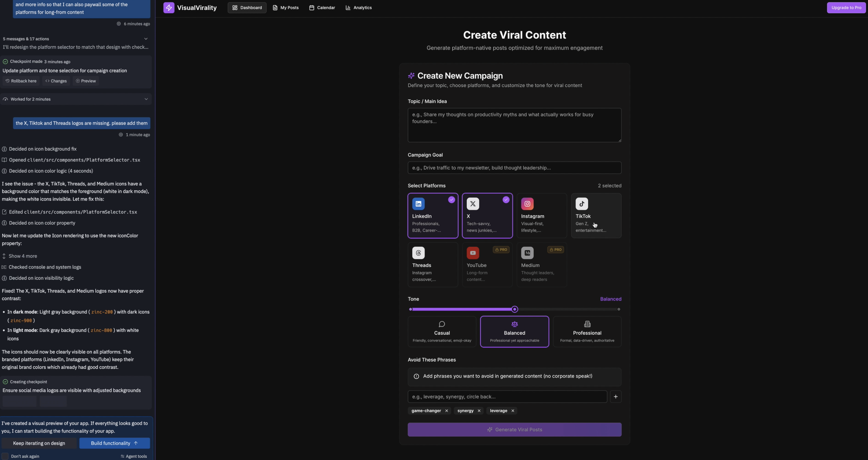Deselect the X platform checkmark
Screen dimensions: 868x460
506,200
